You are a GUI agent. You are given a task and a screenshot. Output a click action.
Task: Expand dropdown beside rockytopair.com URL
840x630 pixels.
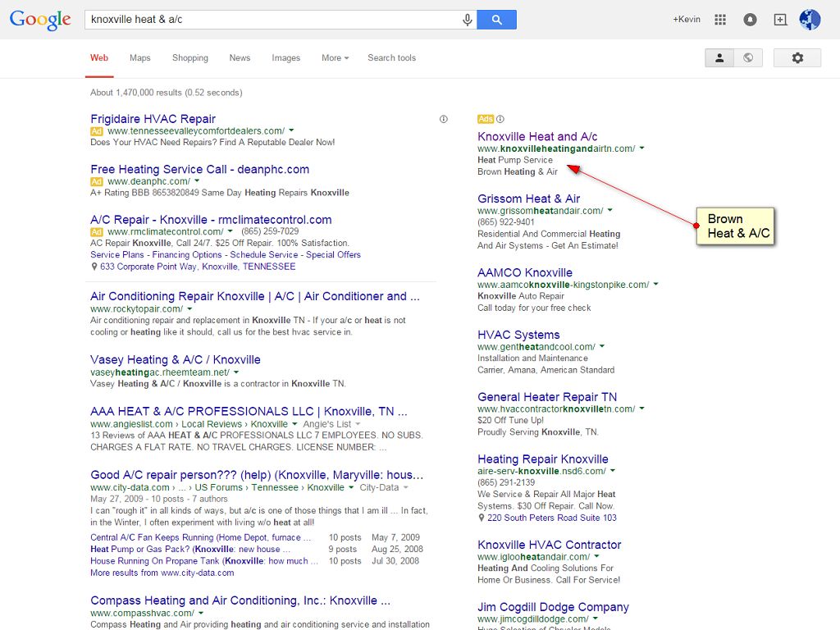coord(189,308)
